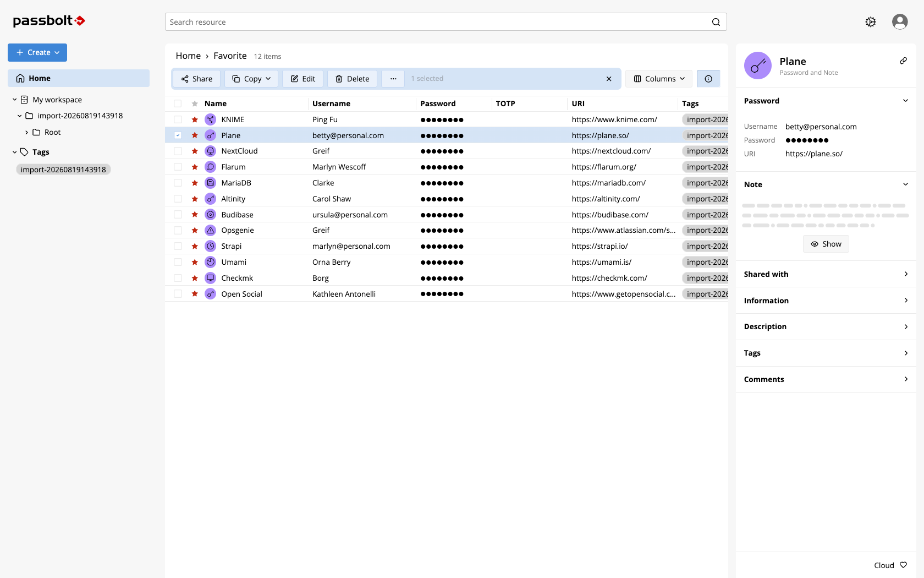Copy permalink icon next to Plane title
Screen dimensions: 924x578
tap(903, 61)
